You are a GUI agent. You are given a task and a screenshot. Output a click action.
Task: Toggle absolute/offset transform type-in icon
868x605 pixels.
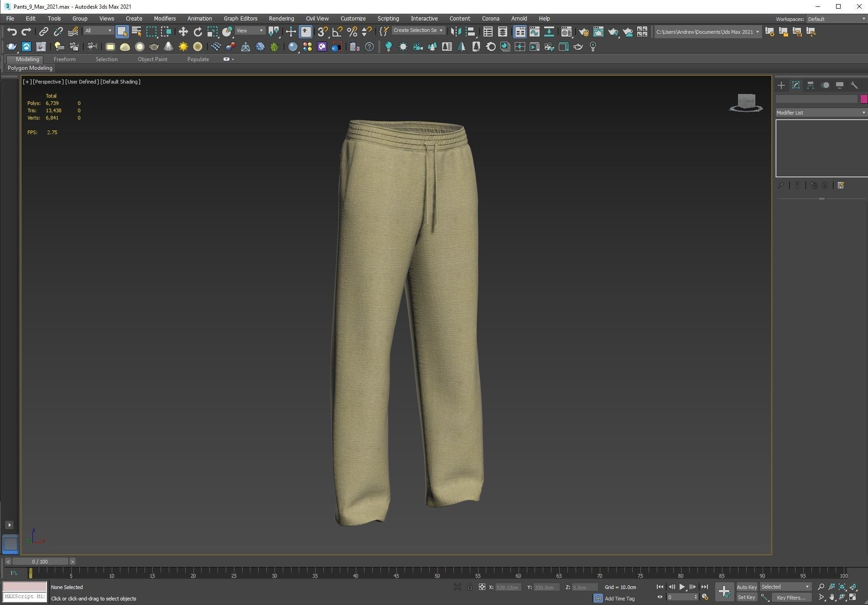pos(482,587)
